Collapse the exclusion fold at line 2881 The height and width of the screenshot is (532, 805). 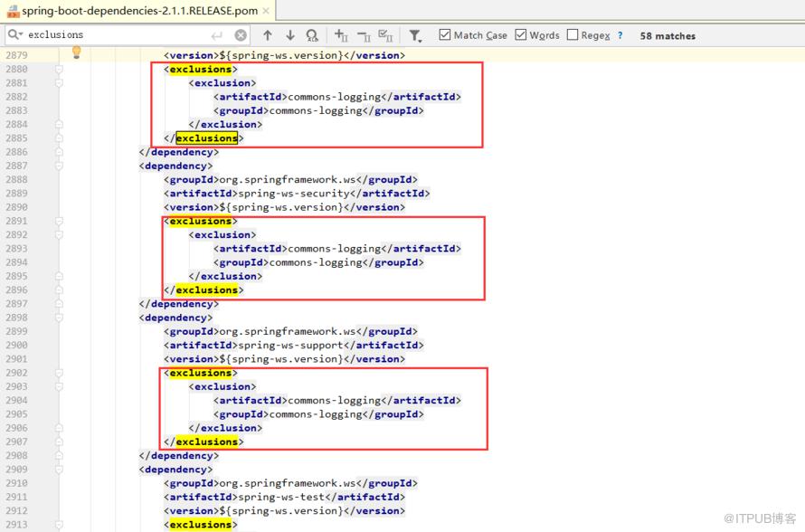[59, 82]
